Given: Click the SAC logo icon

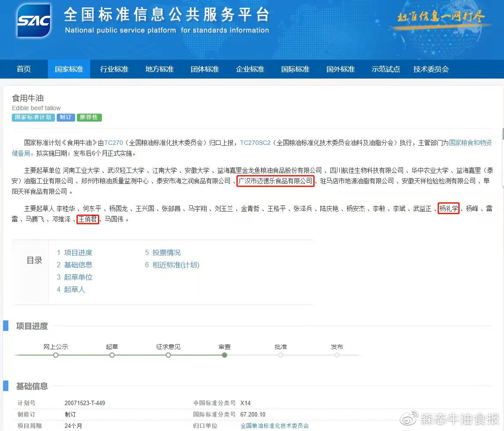Looking at the screenshot, I should (x=34, y=21).
